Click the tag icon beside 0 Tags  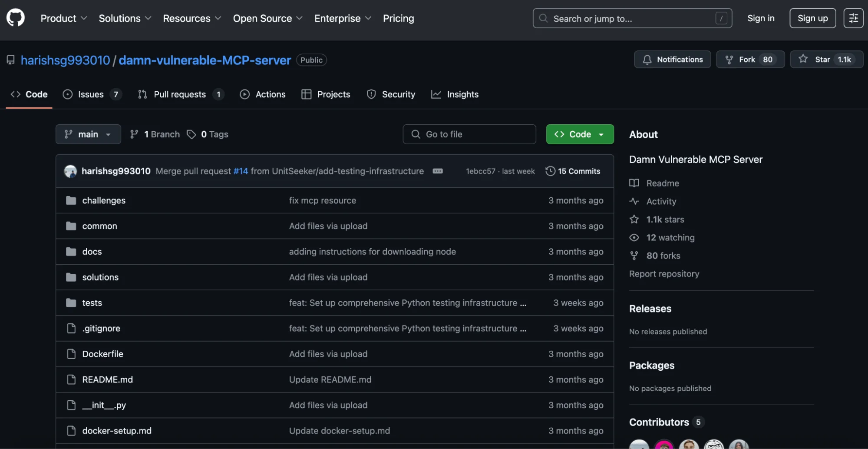click(191, 134)
